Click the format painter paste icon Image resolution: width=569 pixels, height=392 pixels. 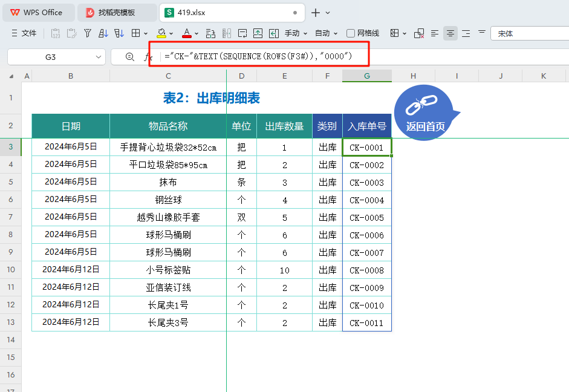71,33
